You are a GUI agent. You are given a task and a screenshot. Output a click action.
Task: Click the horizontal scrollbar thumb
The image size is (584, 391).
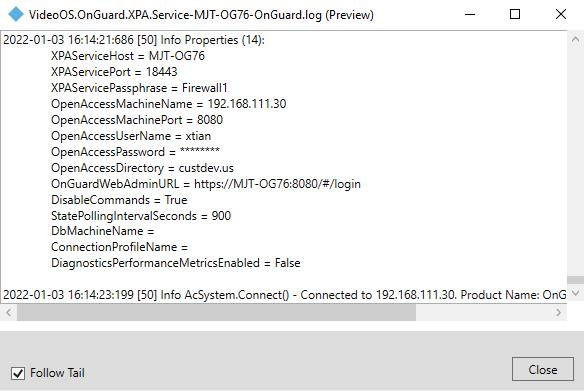point(216,312)
